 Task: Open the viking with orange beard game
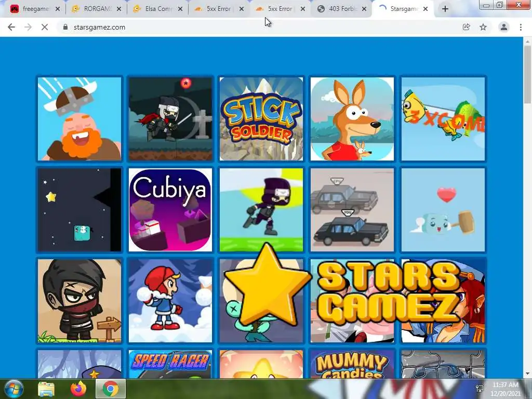79,119
